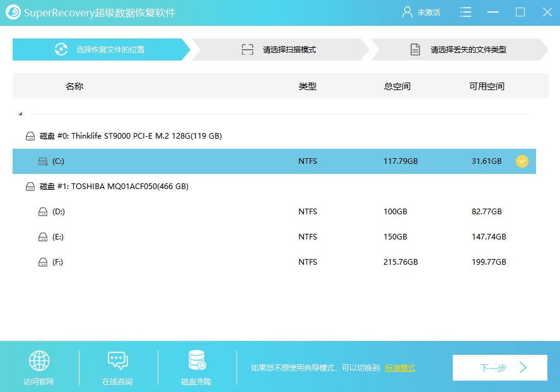Sort by the 名称 column header

(x=74, y=86)
